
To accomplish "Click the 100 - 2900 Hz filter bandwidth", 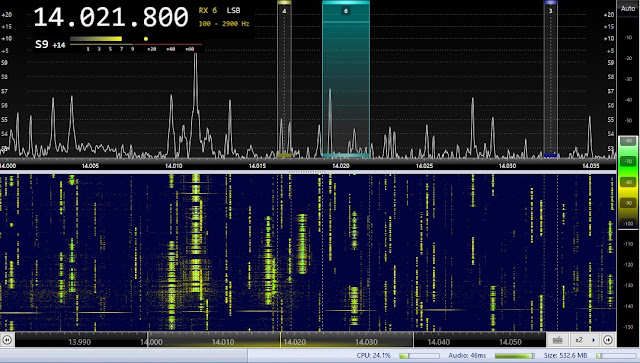I will click(x=224, y=24).
